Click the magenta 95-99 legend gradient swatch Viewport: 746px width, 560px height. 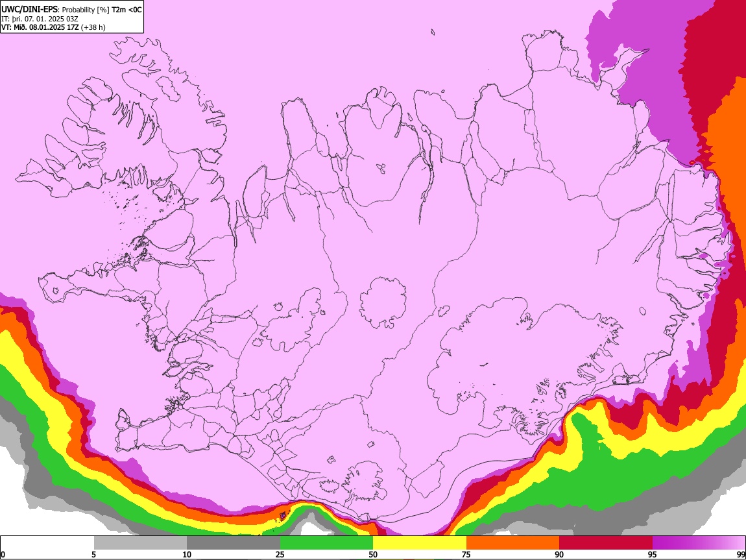pyautogui.click(x=699, y=543)
